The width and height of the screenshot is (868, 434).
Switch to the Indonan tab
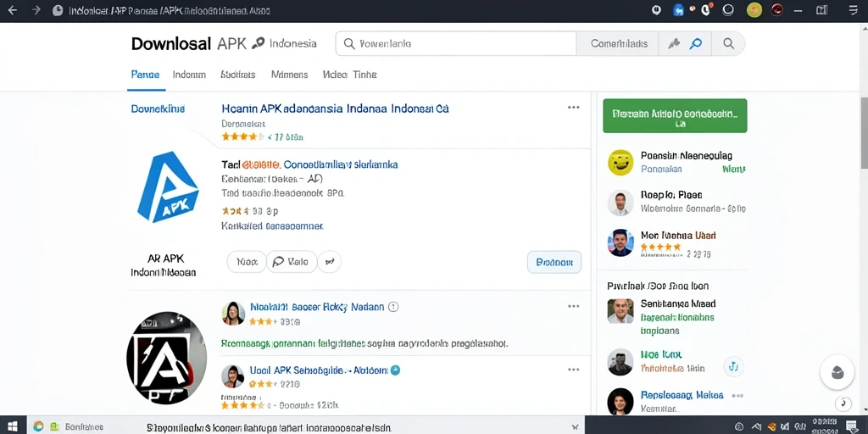coord(189,75)
